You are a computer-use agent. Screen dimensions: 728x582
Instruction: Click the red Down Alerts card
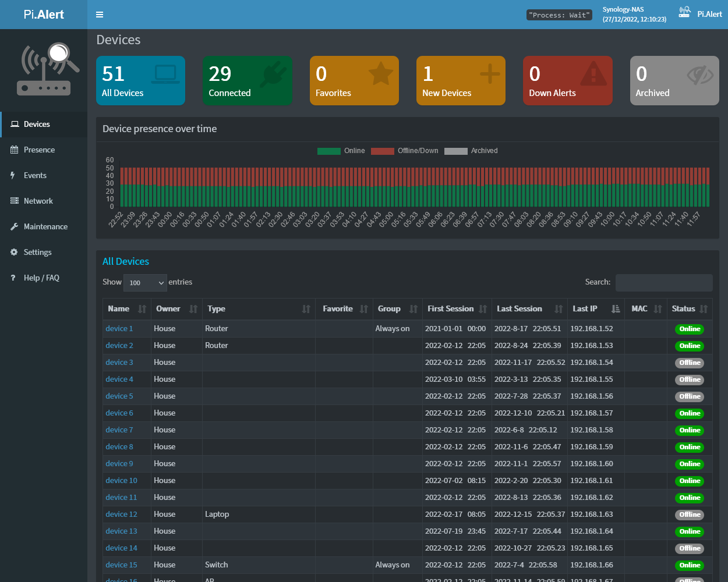[567, 81]
